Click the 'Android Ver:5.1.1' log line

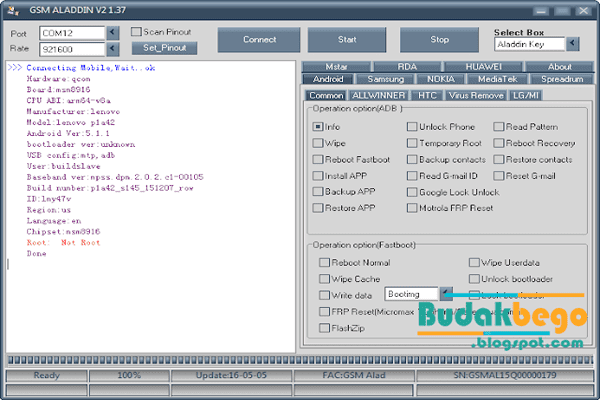click(x=68, y=133)
